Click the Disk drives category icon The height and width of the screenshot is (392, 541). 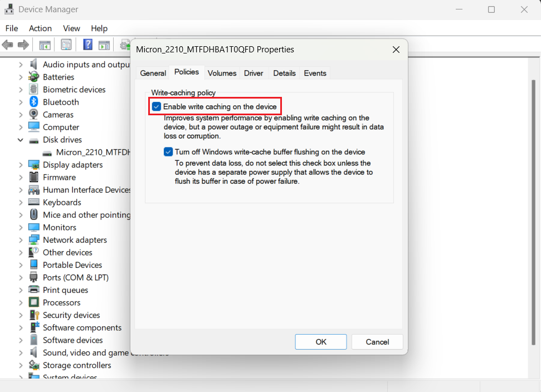[x=33, y=140]
